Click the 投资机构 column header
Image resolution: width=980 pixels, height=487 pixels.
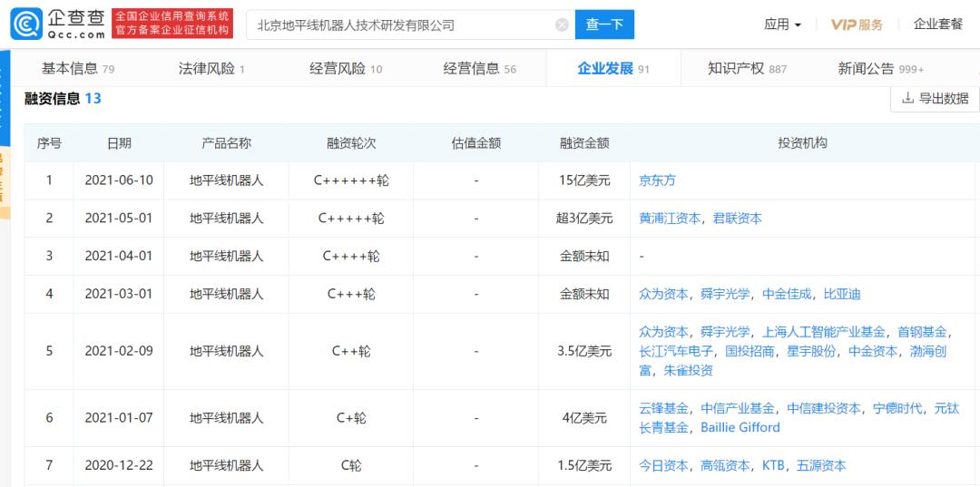pyautogui.click(x=802, y=143)
